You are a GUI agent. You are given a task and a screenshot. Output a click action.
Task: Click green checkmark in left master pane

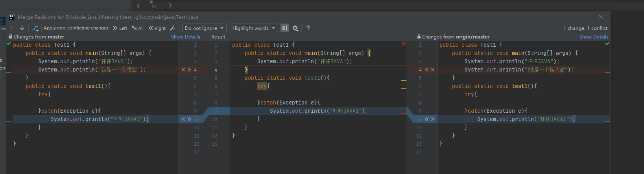[9, 44]
